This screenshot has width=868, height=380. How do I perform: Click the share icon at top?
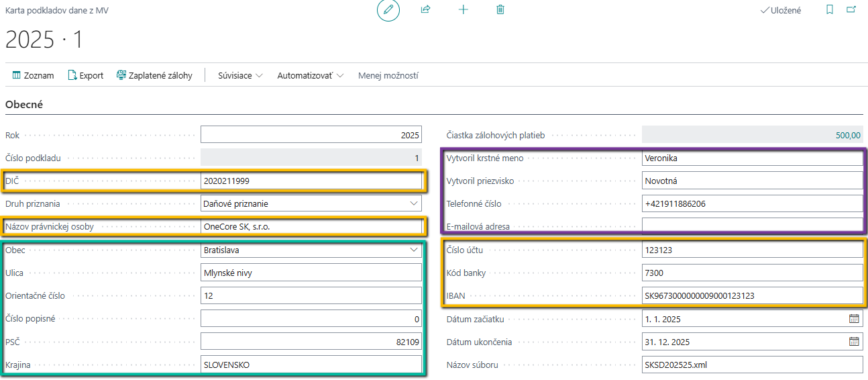(x=425, y=10)
